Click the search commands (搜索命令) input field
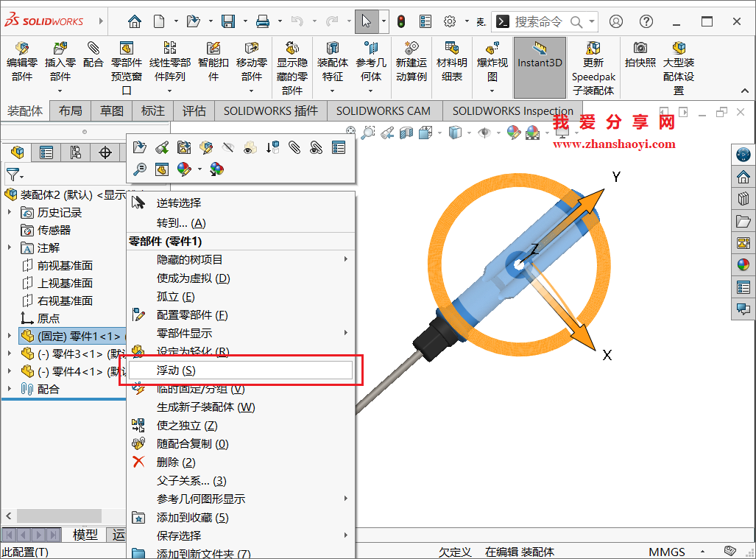The width and height of the screenshot is (756, 559). click(x=539, y=21)
